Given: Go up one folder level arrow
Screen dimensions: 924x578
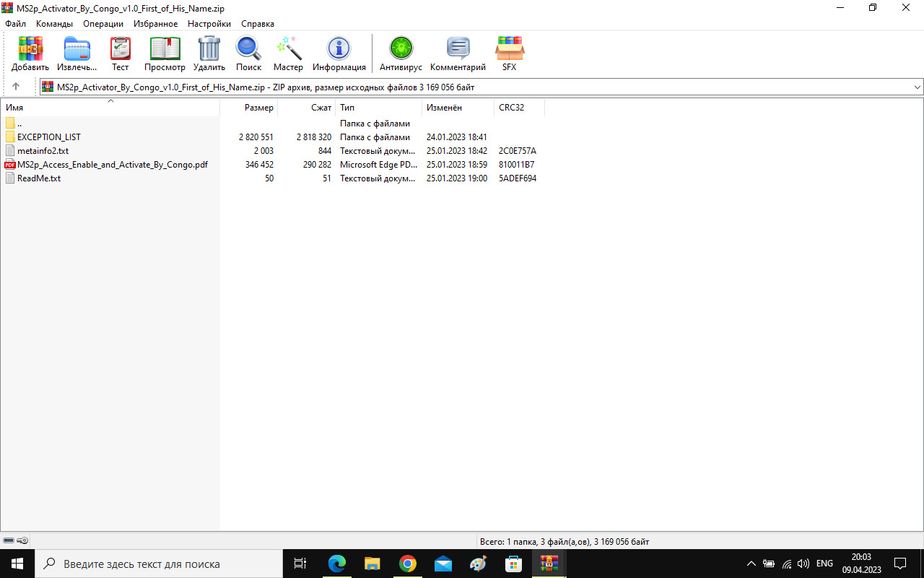Looking at the screenshot, I should [16, 87].
